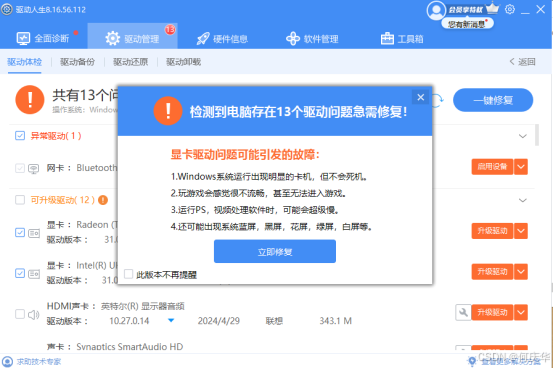Click the 驱动管理 gear icon
The height and width of the screenshot is (368, 554).
(x=113, y=38)
